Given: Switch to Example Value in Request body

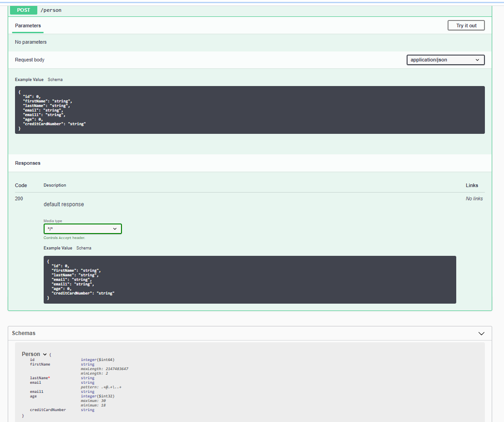Looking at the screenshot, I should pyautogui.click(x=29, y=80).
